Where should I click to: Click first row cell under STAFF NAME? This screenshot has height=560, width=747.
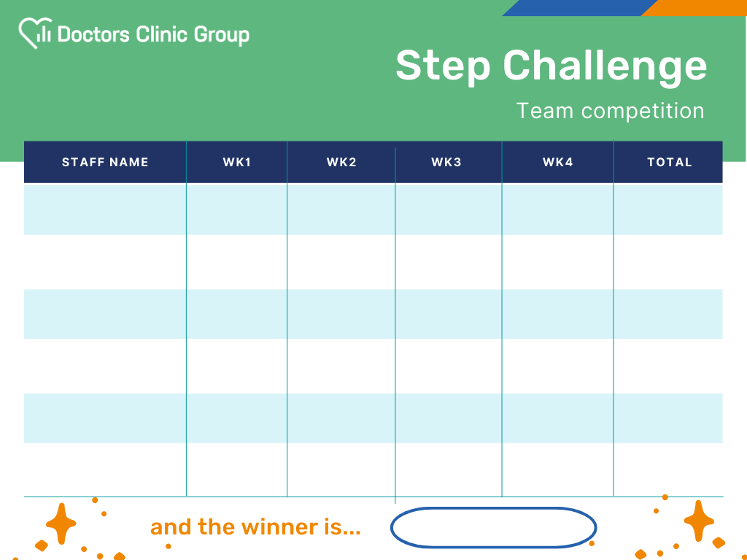point(105,209)
